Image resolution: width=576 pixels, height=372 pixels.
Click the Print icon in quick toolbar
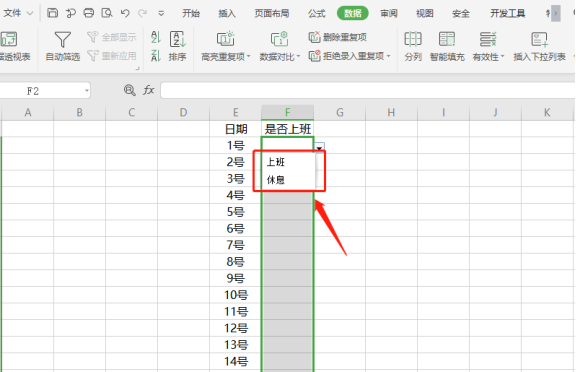click(x=89, y=13)
